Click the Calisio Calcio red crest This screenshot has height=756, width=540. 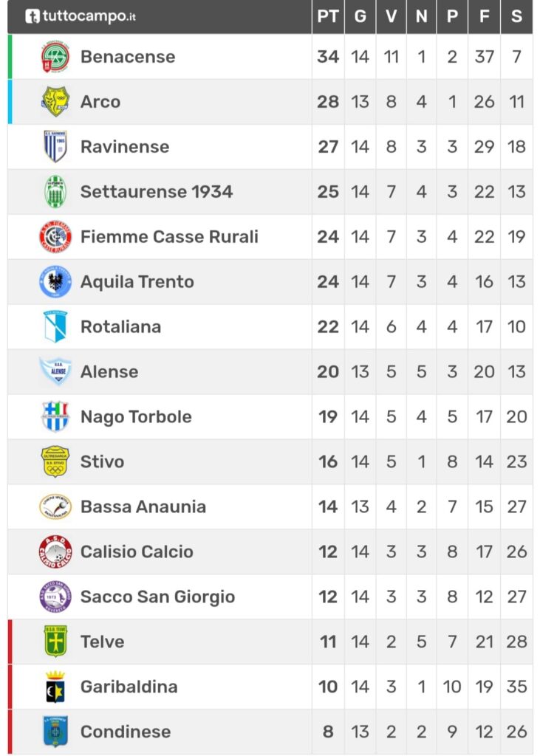pos(55,551)
